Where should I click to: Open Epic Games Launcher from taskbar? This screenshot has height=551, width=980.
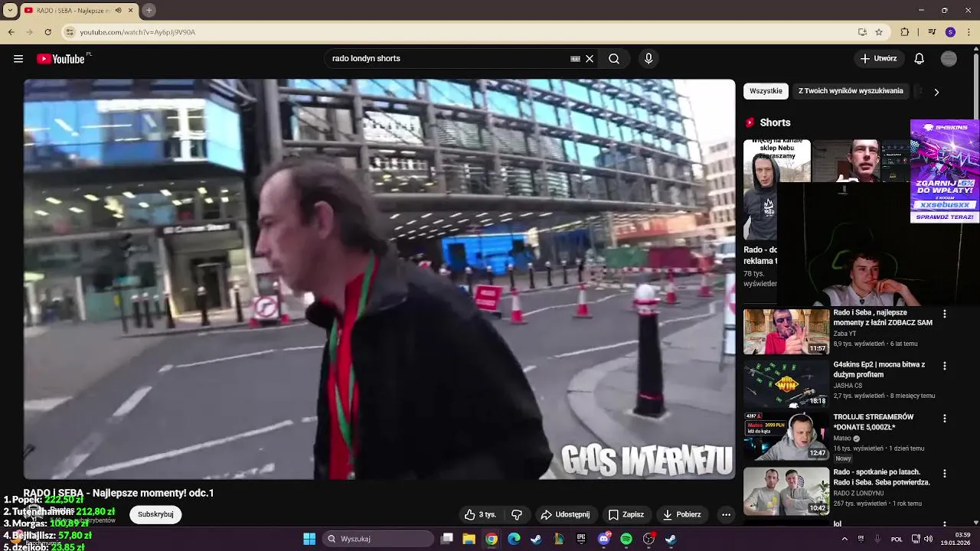click(x=581, y=539)
